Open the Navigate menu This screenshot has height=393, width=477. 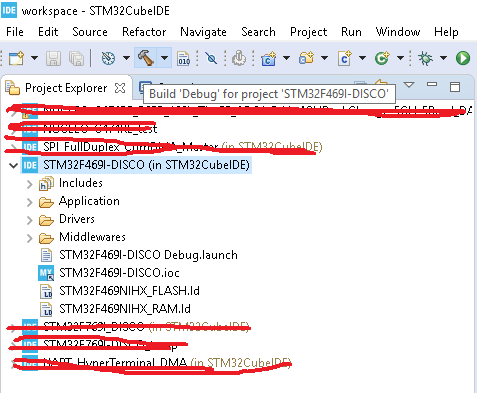tap(203, 32)
